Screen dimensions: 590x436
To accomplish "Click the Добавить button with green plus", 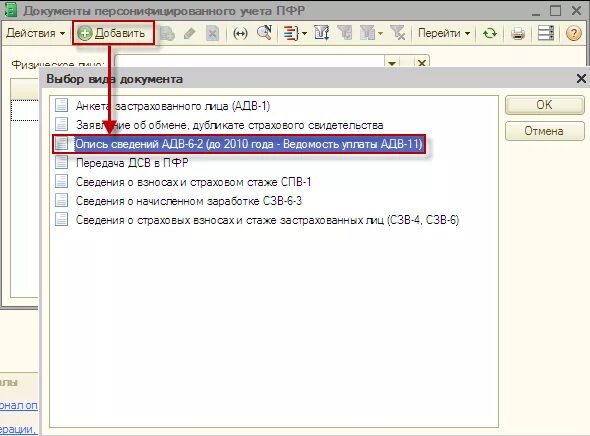I will 113,33.
